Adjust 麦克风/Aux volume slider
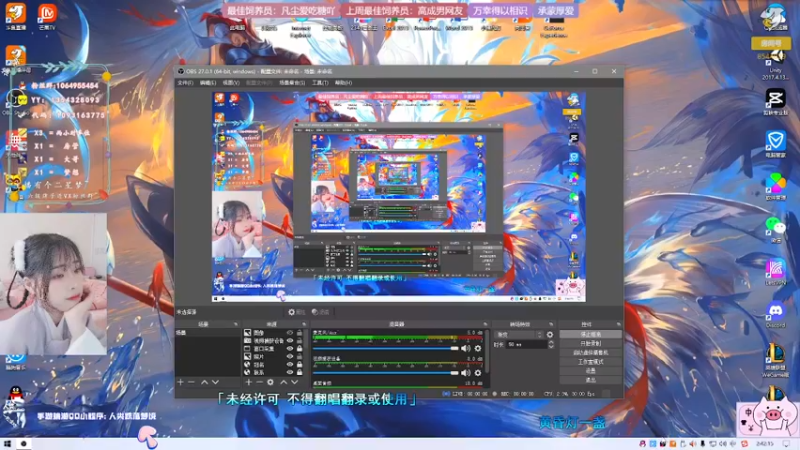This screenshot has width=800, height=450. pyautogui.click(x=385, y=348)
